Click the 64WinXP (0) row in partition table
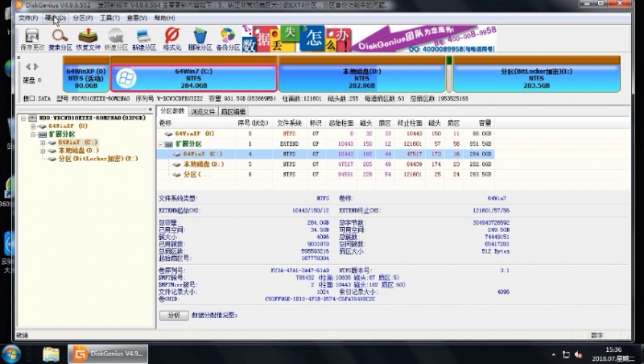Image resolution: width=644 pixels, height=364 pixels. click(x=325, y=134)
